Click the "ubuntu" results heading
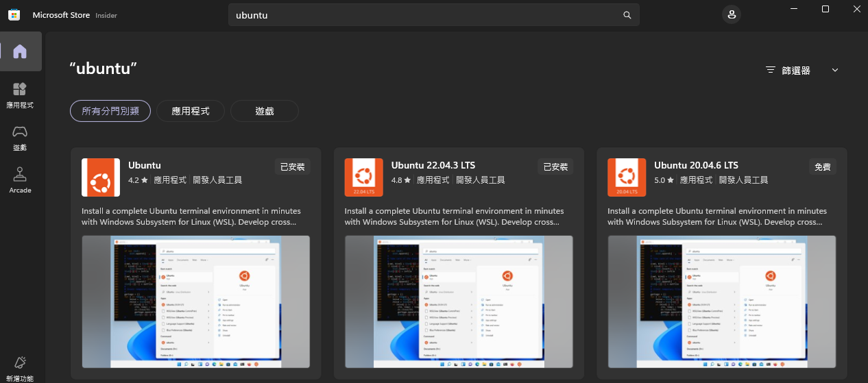Viewport: 868px width, 383px height. coord(104,68)
